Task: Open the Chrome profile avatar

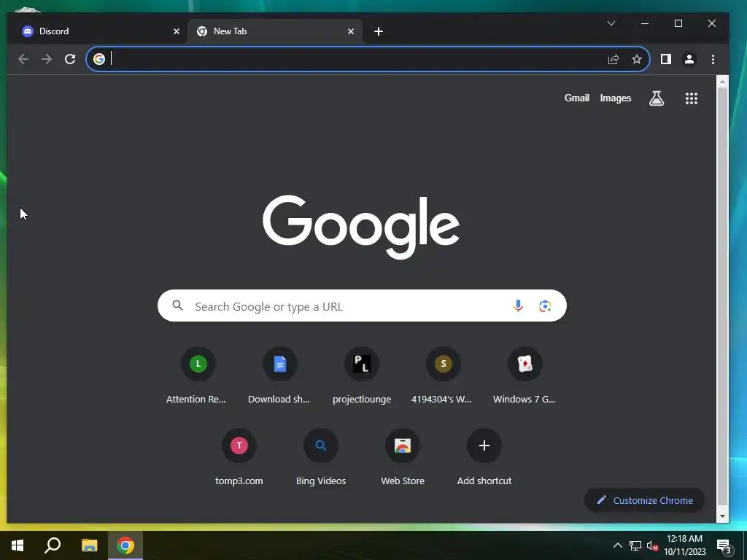Action: point(689,59)
